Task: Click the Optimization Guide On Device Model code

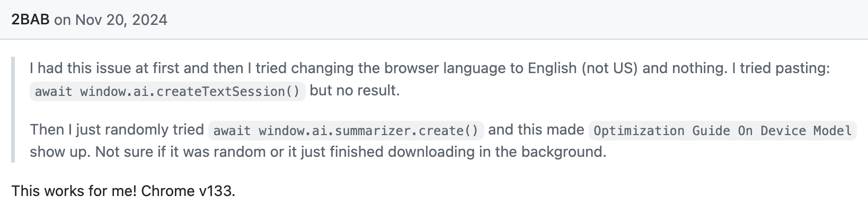Action: tap(723, 130)
